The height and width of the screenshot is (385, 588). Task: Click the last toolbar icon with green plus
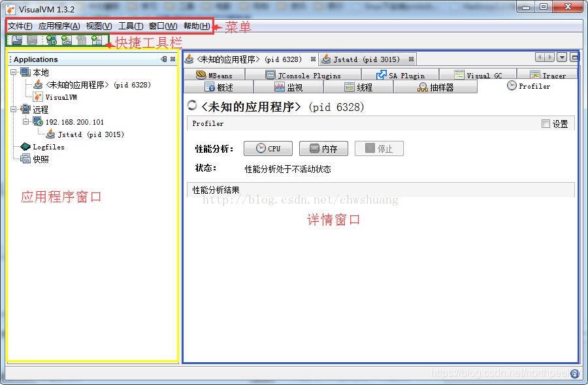click(97, 40)
